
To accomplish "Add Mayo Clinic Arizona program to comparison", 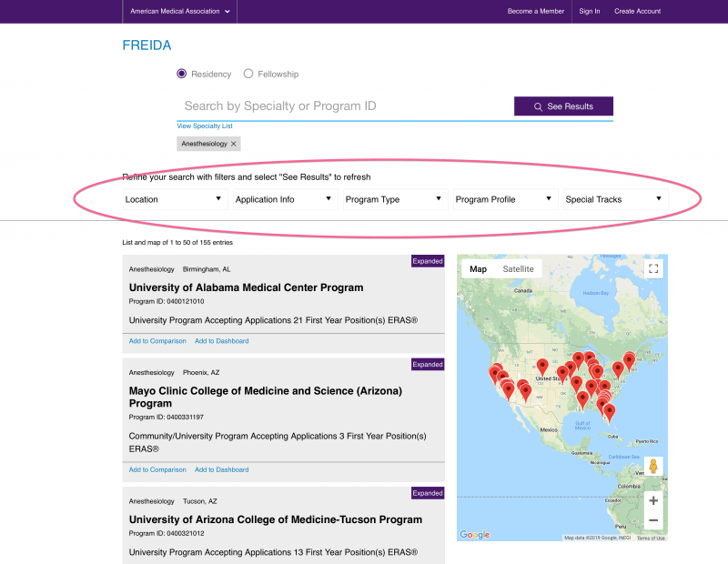I will pos(157,469).
